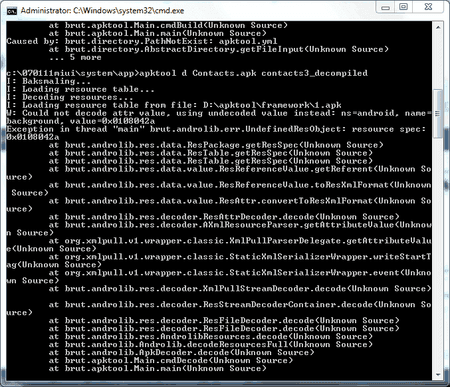Close the Administrator cmd.exe window
Screen dimensions: 450x387
point(429,7)
